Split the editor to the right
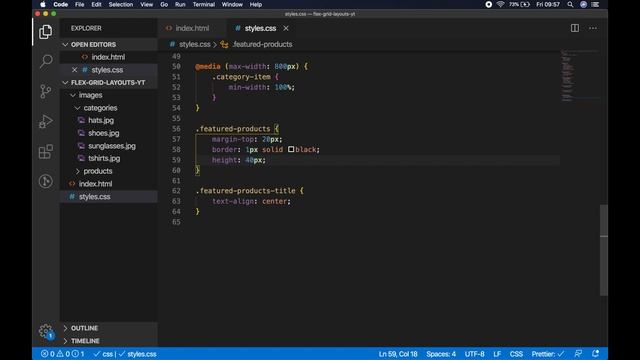Image resolution: width=640 pixels, height=360 pixels. click(x=575, y=28)
